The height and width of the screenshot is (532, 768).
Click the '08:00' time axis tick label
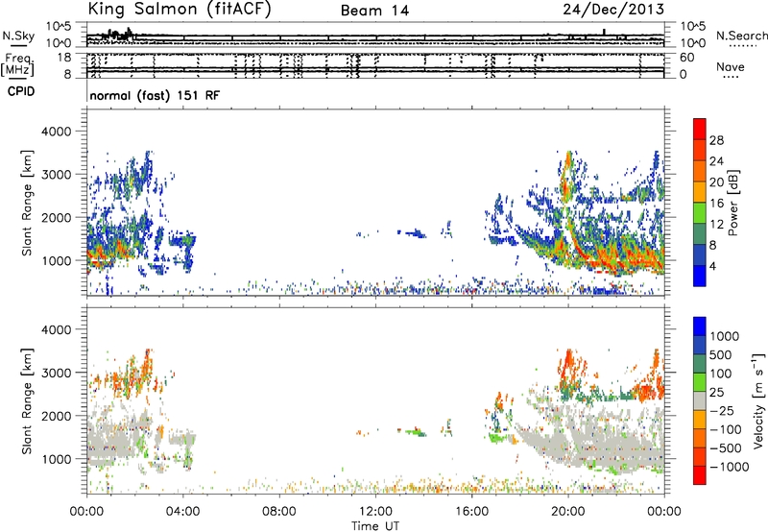pos(279,512)
